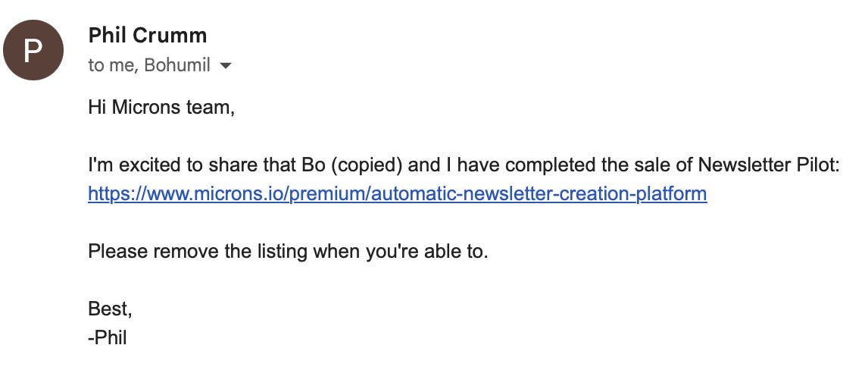Click the word "listing" in the request

[283, 252]
